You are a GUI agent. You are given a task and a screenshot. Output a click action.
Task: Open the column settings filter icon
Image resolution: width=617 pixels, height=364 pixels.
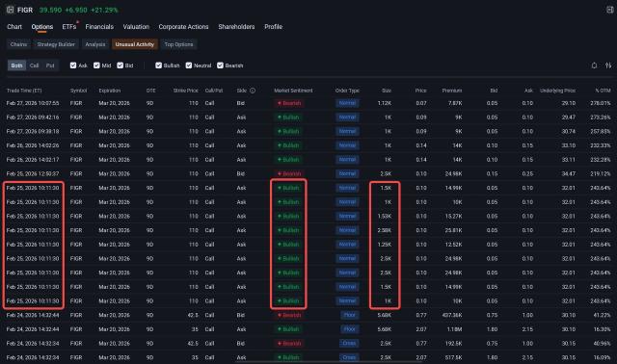click(608, 65)
